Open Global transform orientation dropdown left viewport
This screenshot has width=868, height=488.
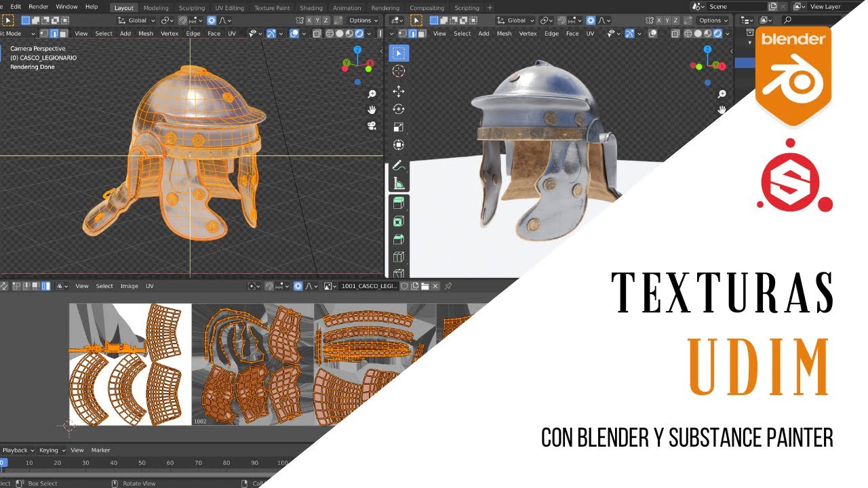point(136,20)
